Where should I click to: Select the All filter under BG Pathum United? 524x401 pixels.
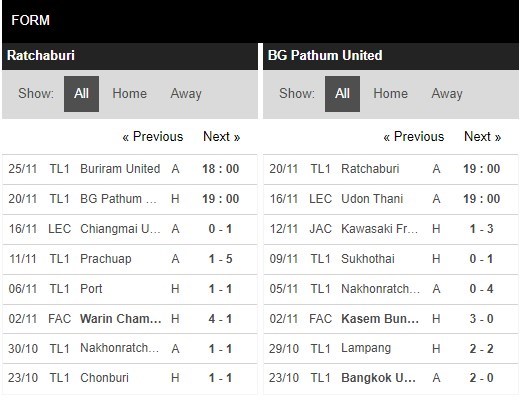[x=342, y=94]
